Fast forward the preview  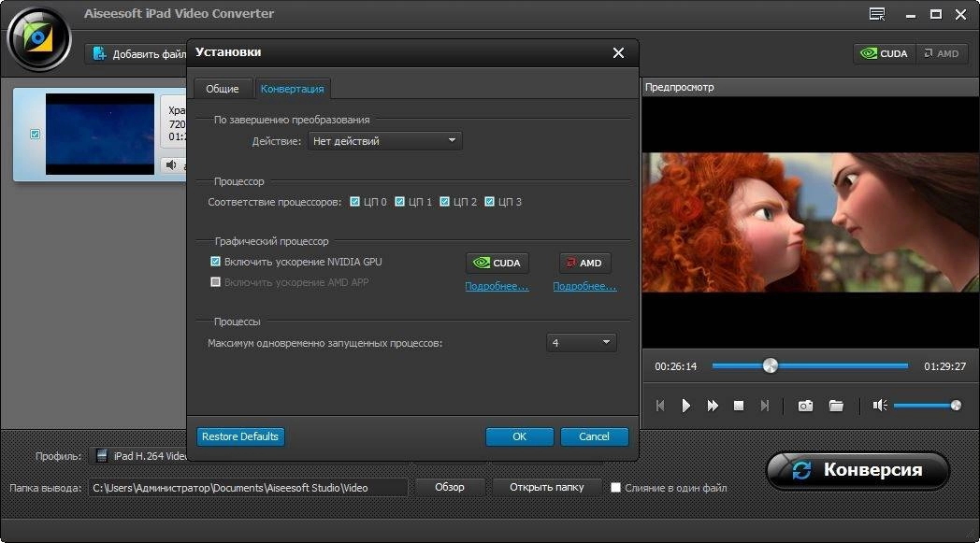(713, 406)
